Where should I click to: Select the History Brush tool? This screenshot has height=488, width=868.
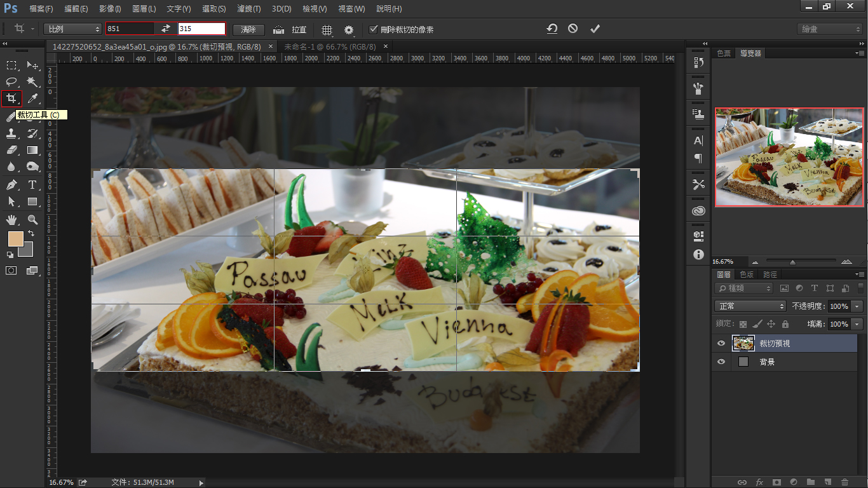pos(32,133)
